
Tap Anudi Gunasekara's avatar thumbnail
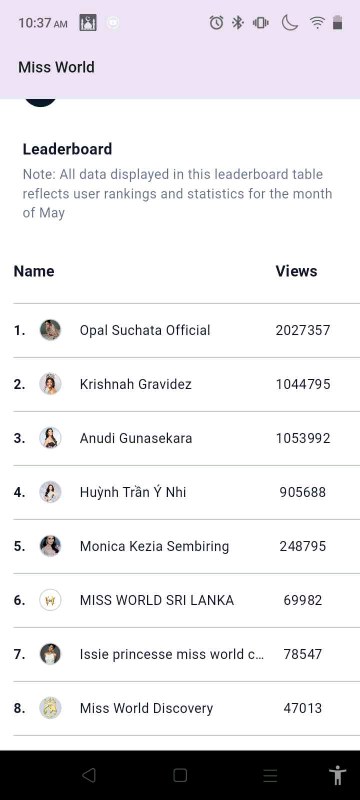pyautogui.click(x=50, y=438)
